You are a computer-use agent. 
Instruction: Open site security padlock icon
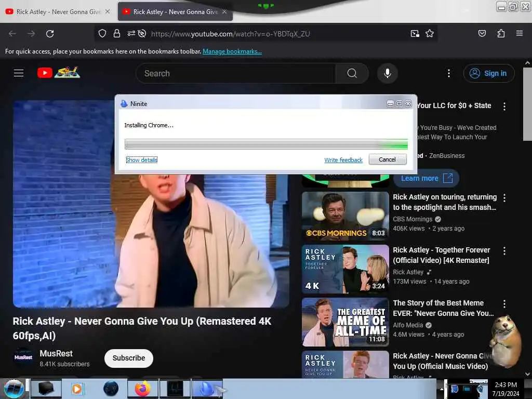117,33
